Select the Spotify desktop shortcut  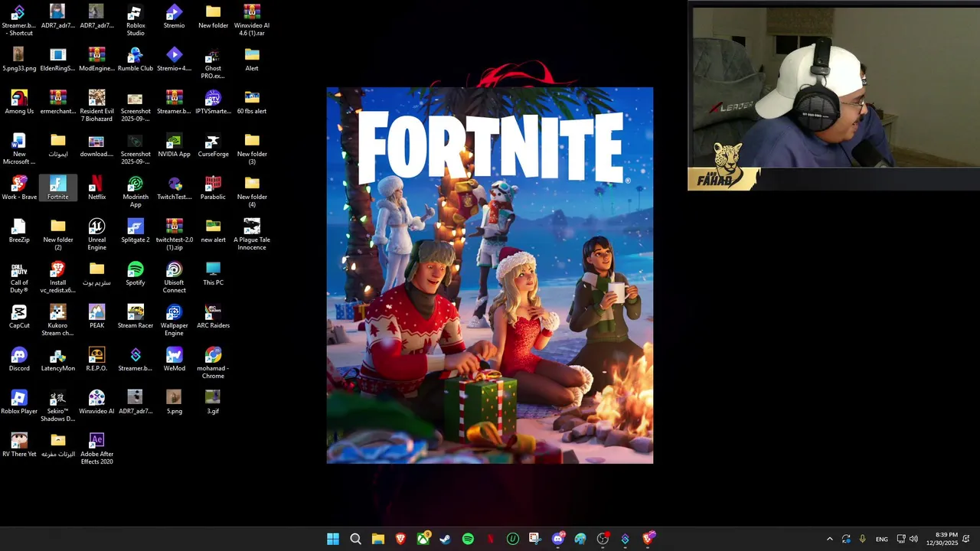136,273
